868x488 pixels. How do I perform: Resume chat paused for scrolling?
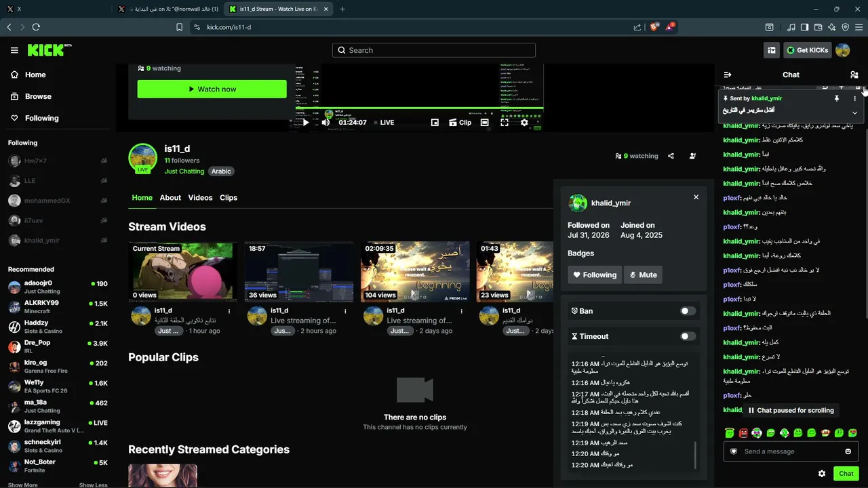click(x=791, y=410)
